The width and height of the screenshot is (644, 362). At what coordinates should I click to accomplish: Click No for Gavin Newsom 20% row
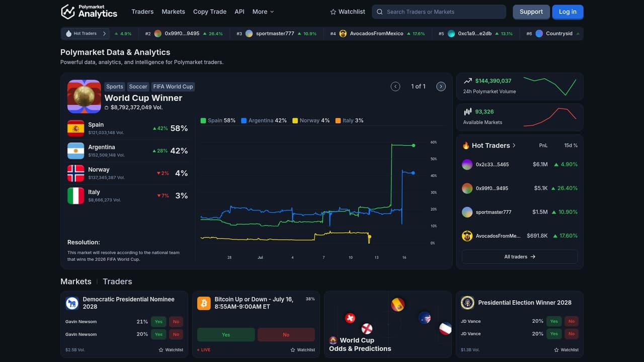(x=176, y=334)
